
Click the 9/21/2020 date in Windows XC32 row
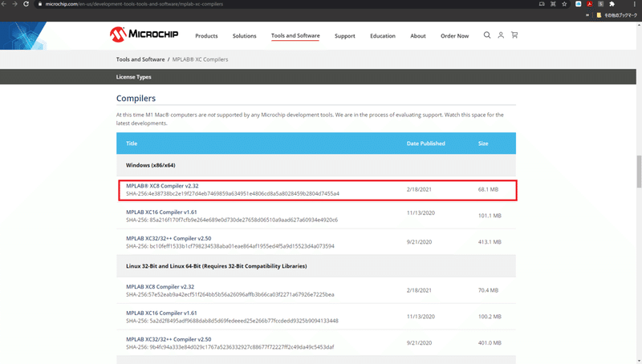click(x=419, y=242)
